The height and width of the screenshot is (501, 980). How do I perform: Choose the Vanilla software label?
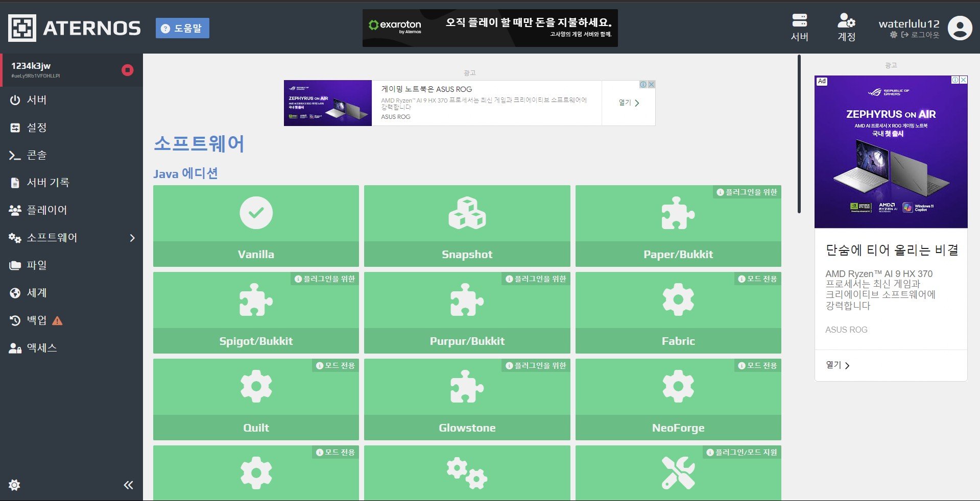point(256,254)
